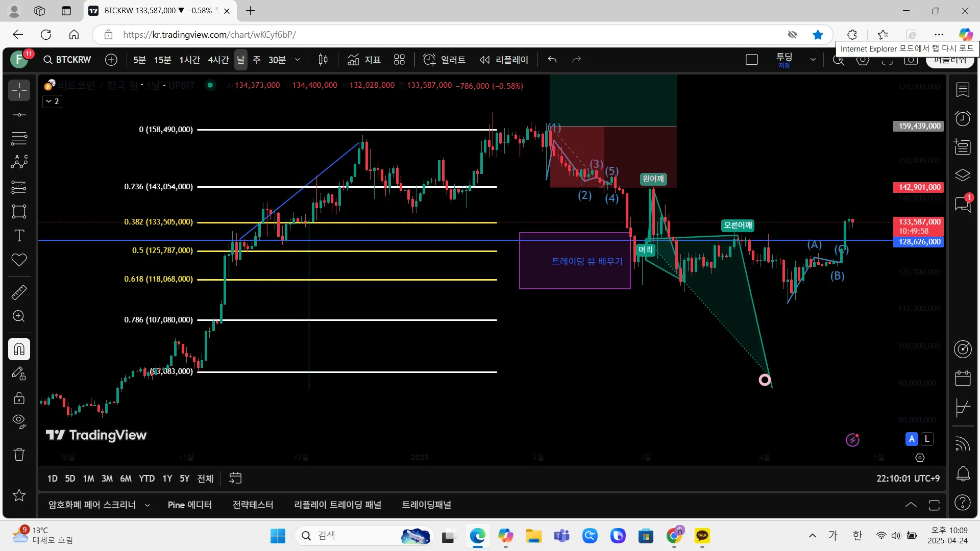Click the BTCKRW symbol search field

click(x=67, y=60)
